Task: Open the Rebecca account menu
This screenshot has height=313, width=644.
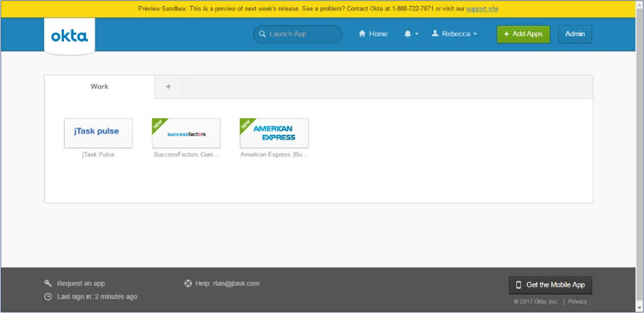Action: click(x=454, y=34)
